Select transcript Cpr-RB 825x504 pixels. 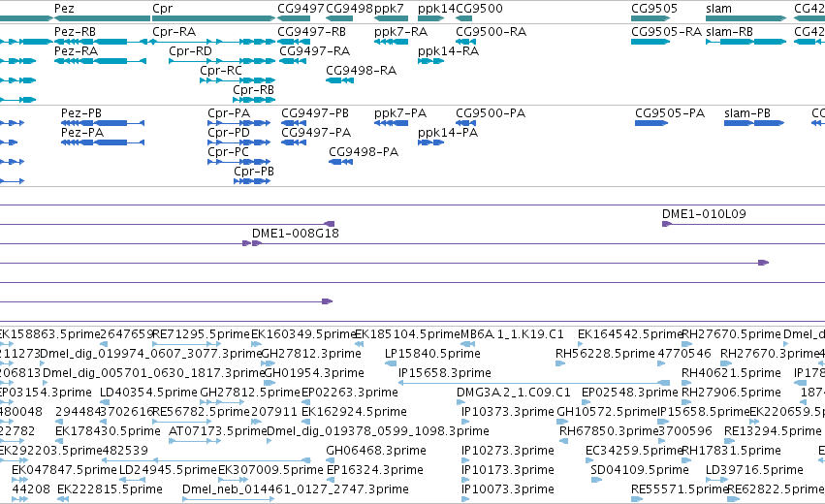coord(255,100)
